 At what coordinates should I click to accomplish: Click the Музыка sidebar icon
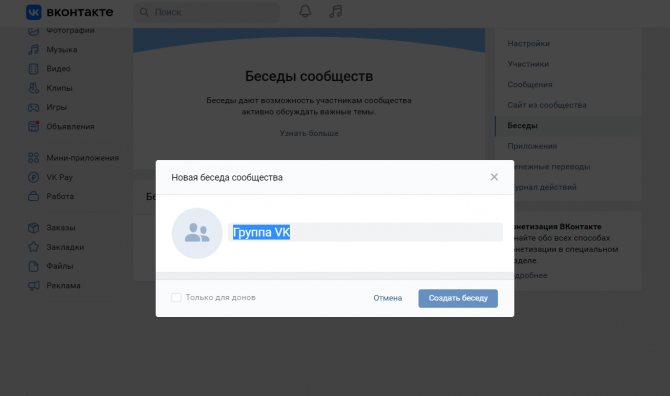tap(33, 50)
